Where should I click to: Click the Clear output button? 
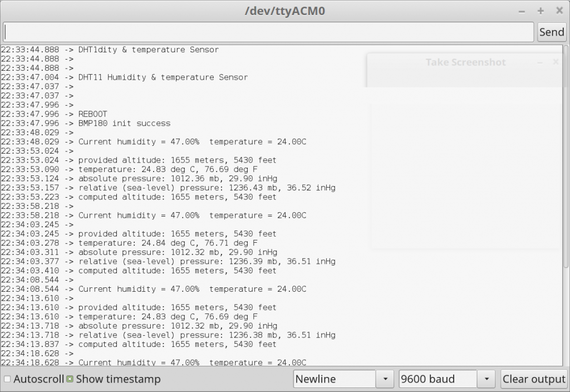pos(533,379)
